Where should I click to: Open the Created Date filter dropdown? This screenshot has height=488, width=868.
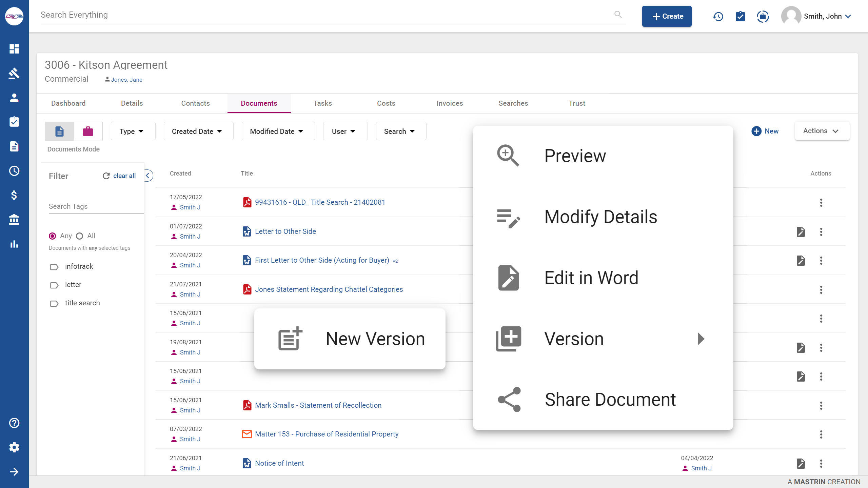pyautogui.click(x=198, y=131)
